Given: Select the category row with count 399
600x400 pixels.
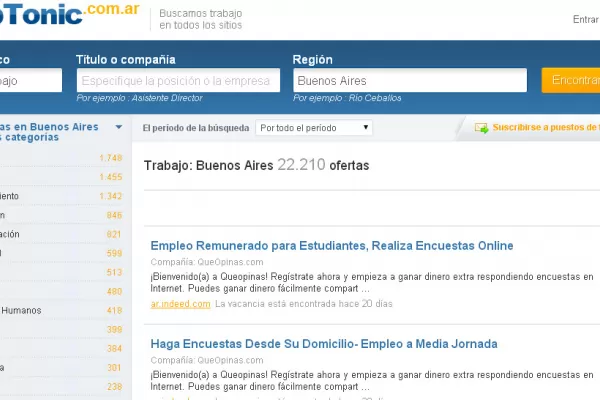Looking at the screenshot, I should click(61, 329).
